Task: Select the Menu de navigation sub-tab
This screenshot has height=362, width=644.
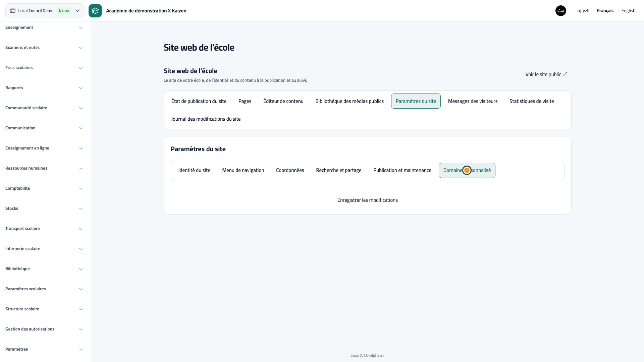Action: [243, 170]
